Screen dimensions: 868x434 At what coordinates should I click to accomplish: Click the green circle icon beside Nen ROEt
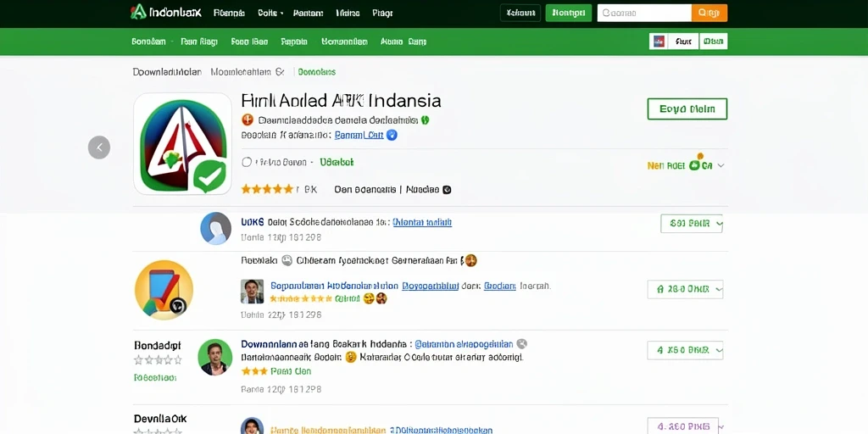pos(695,164)
